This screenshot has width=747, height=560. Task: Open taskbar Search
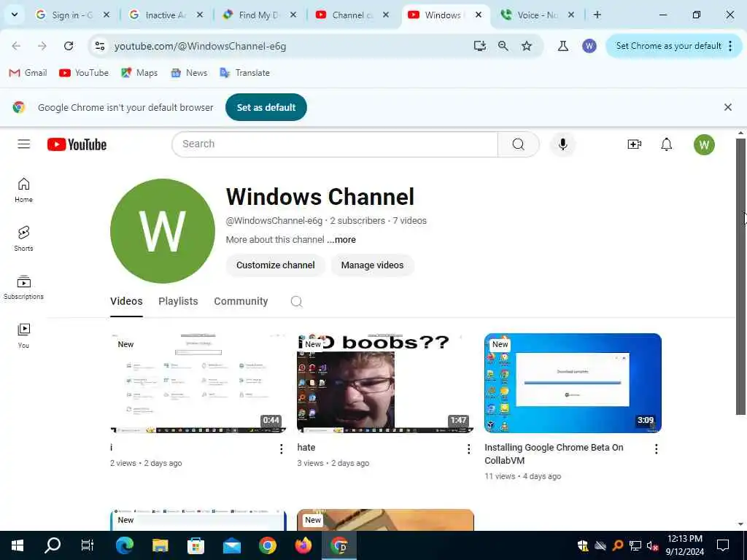(x=53, y=545)
